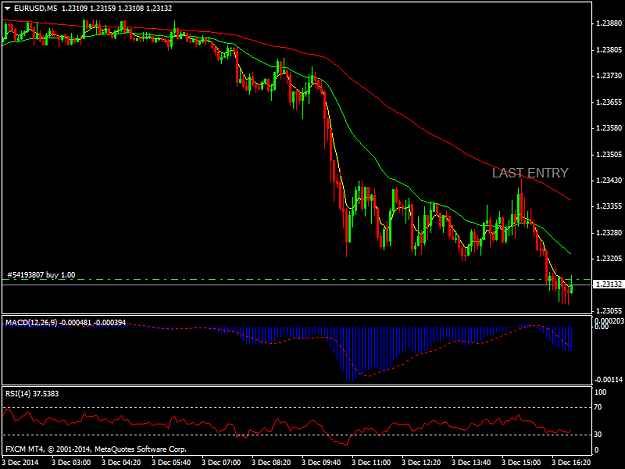The height and width of the screenshot is (469, 625).
Task: Click the 1.23430 price scale value
Action: 609,181
